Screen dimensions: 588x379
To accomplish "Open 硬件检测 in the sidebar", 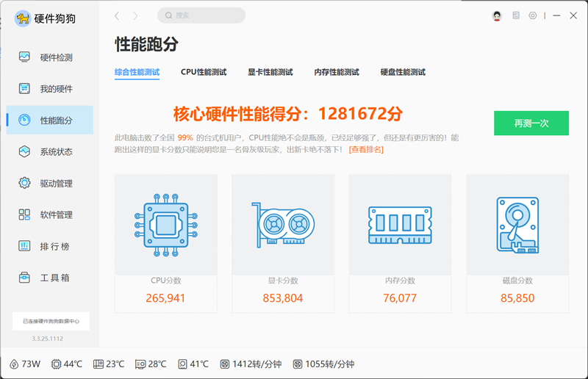I will (x=49, y=57).
